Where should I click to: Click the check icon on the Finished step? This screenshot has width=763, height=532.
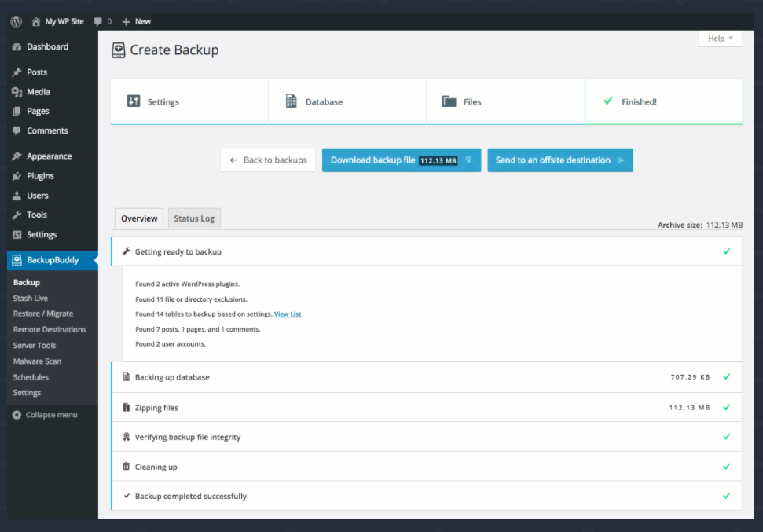[x=607, y=101]
